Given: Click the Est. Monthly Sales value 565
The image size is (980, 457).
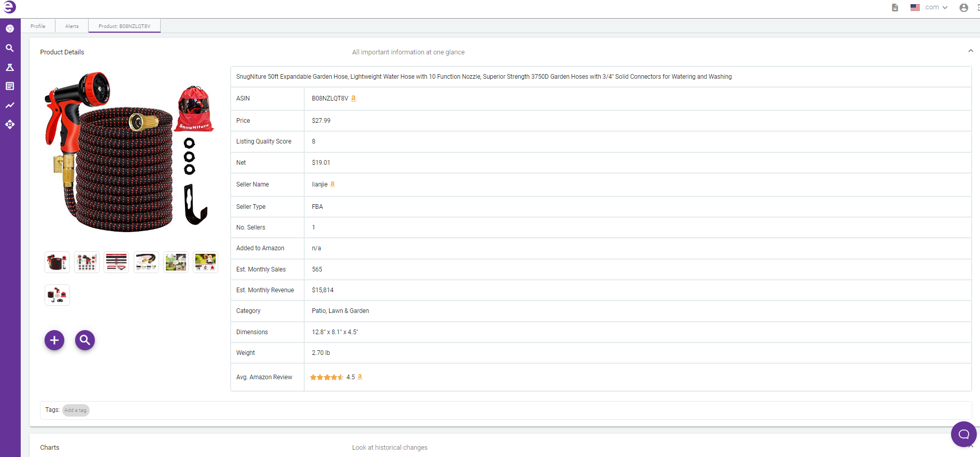Looking at the screenshot, I should (317, 269).
